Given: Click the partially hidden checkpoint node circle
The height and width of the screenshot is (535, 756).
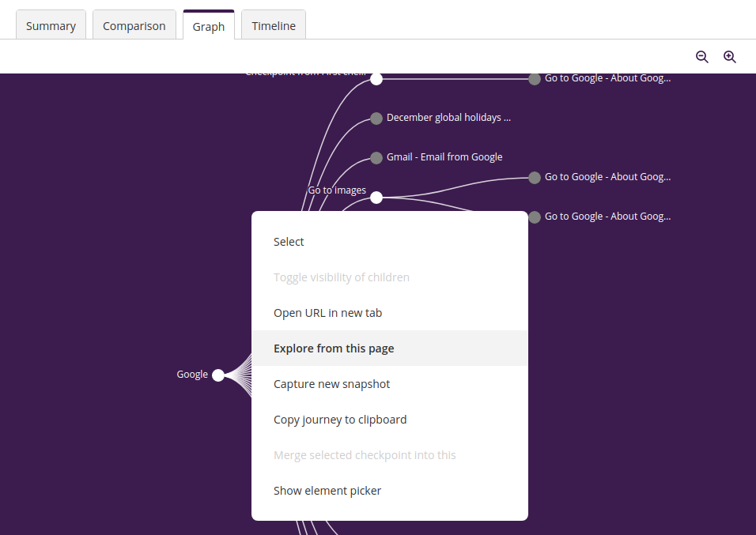Looking at the screenshot, I should (x=376, y=79).
